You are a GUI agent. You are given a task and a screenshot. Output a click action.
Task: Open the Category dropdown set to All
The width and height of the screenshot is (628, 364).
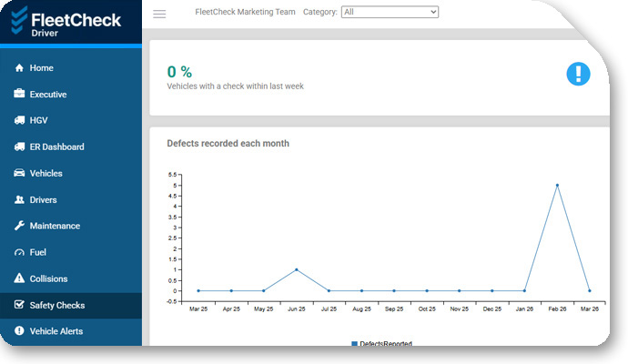tap(390, 12)
